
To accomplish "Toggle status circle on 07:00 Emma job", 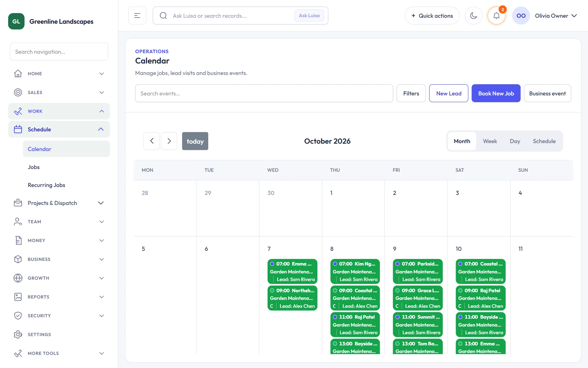I will pos(272,264).
